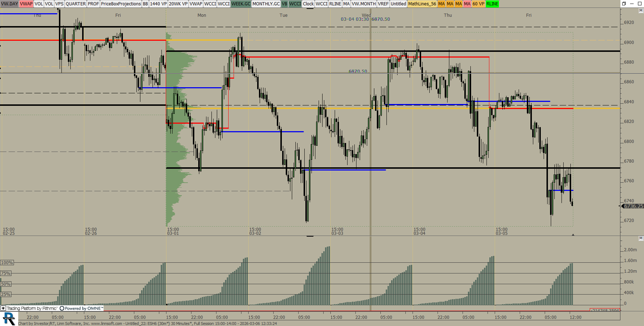The image size is (644, 326).
Task: Click the 1440 VP toolbar button
Action: pos(158,4)
